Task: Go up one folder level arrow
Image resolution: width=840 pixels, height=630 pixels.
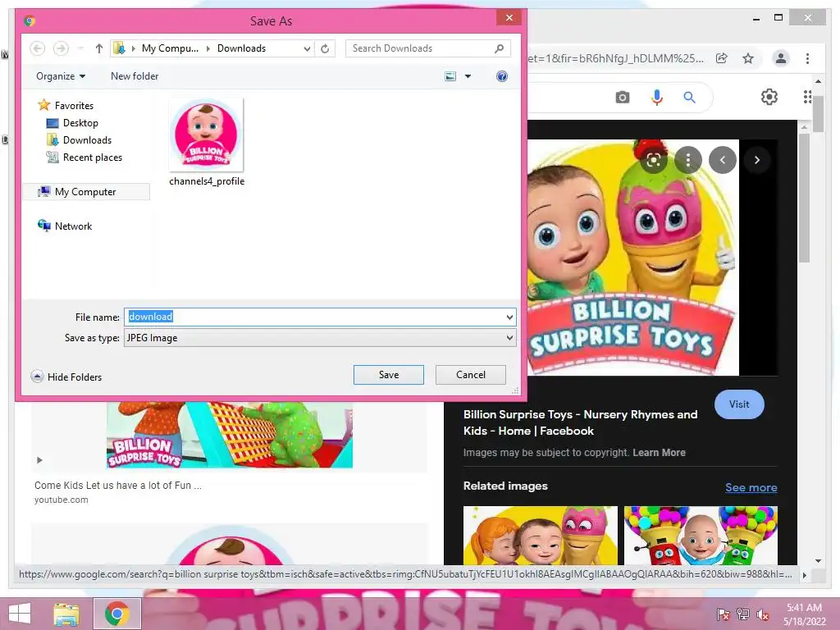Action: tap(99, 48)
